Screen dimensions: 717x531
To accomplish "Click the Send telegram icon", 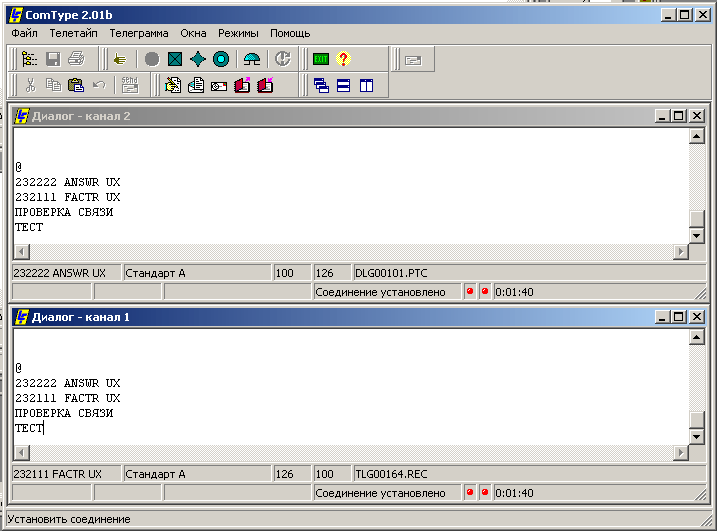I will (130, 85).
